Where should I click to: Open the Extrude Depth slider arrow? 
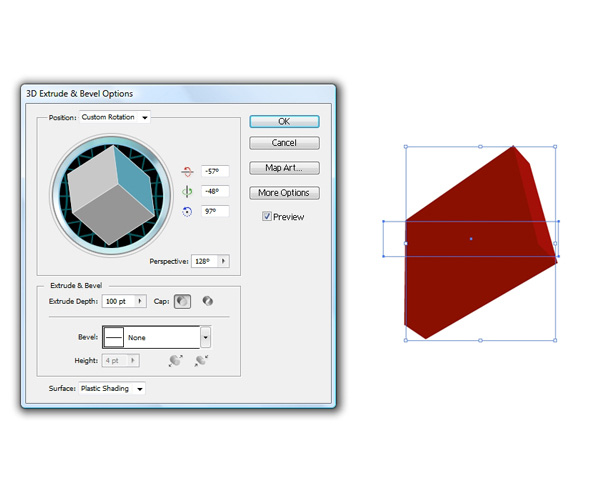point(140,301)
